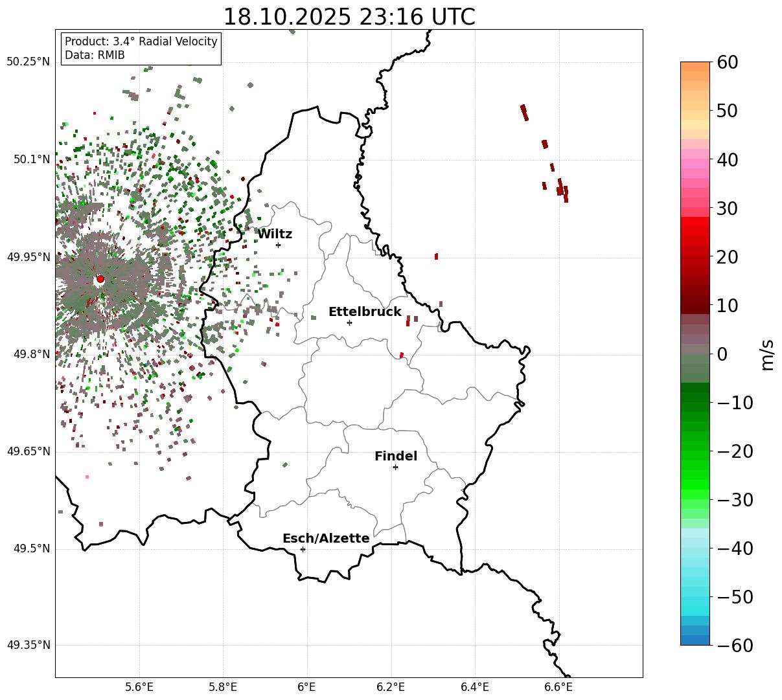
Task: Click the 'Product: 3.4° Radial Velocity' text
Action: point(141,41)
